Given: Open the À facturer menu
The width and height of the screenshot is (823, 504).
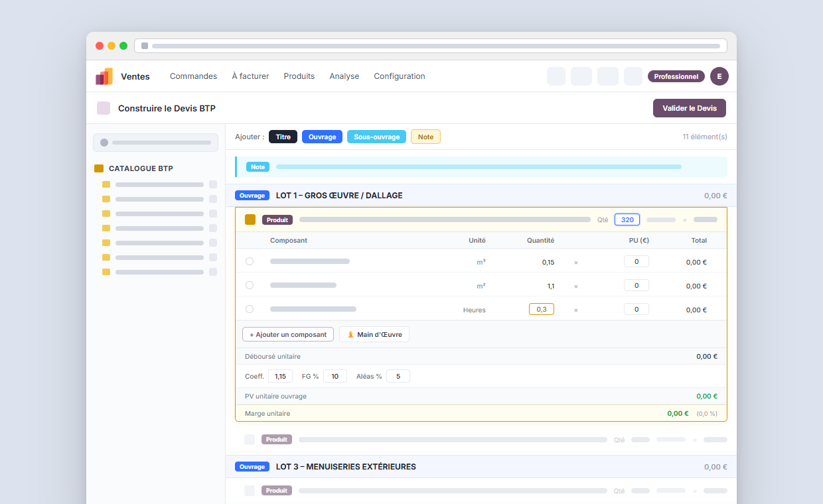Looking at the screenshot, I should (250, 76).
